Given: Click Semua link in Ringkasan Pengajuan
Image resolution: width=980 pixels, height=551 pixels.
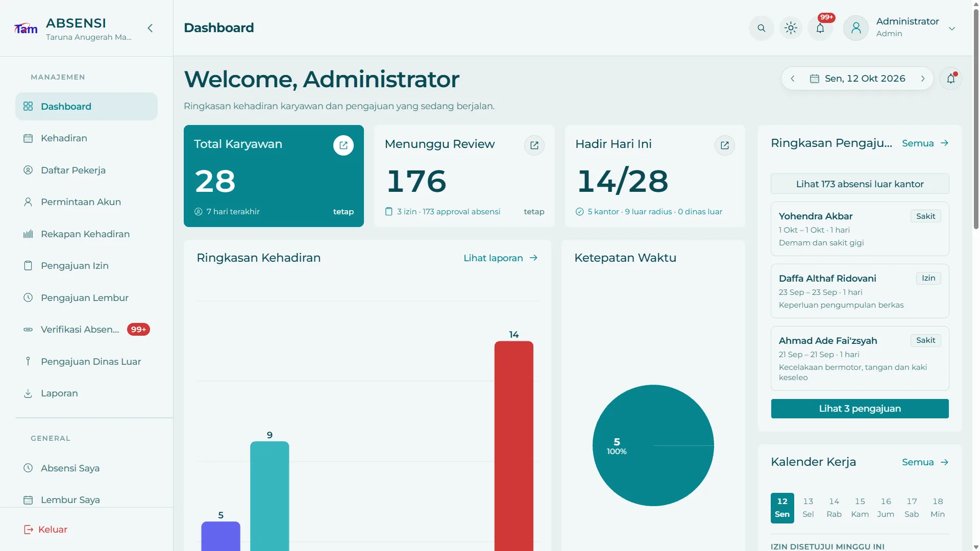Looking at the screenshot, I should tap(925, 143).
